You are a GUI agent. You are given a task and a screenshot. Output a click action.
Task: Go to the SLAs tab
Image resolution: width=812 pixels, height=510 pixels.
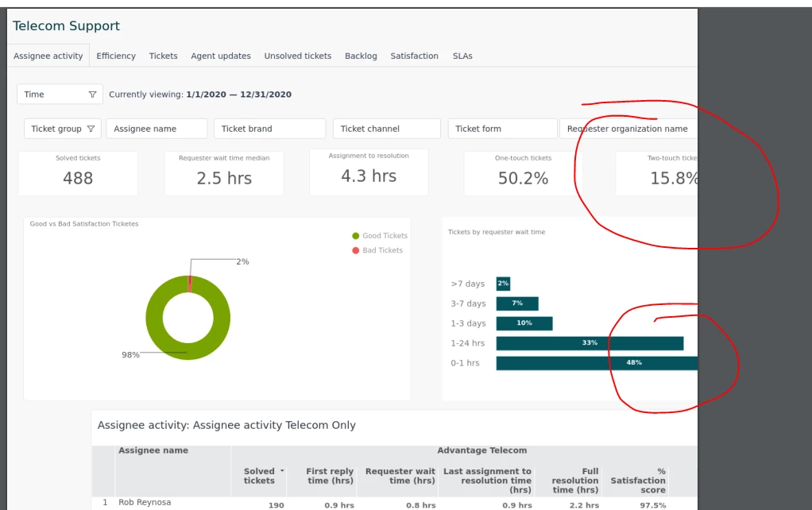(462, 56)
